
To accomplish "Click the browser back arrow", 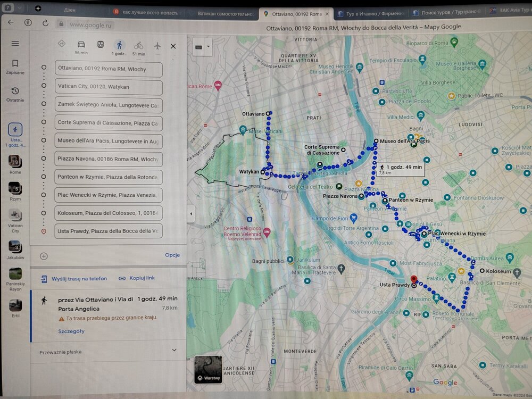I will point(11,22).
